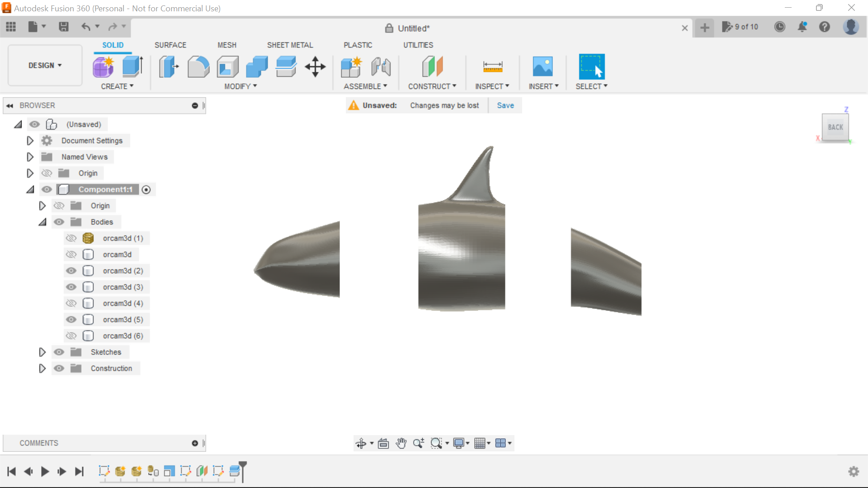868x488 pixels.
Task: Expand the Document Settings node
Action: point(30,141)
